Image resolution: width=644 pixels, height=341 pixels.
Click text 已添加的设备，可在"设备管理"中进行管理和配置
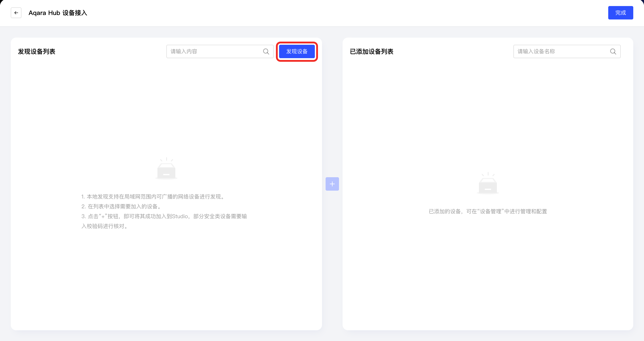[x=488, y=211]
